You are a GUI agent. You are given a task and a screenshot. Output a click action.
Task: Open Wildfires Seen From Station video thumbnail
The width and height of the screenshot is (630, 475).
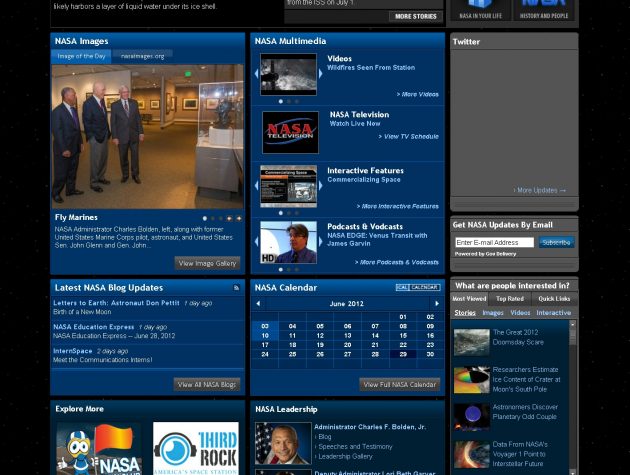pyautogui.click(x=288, y=74)
